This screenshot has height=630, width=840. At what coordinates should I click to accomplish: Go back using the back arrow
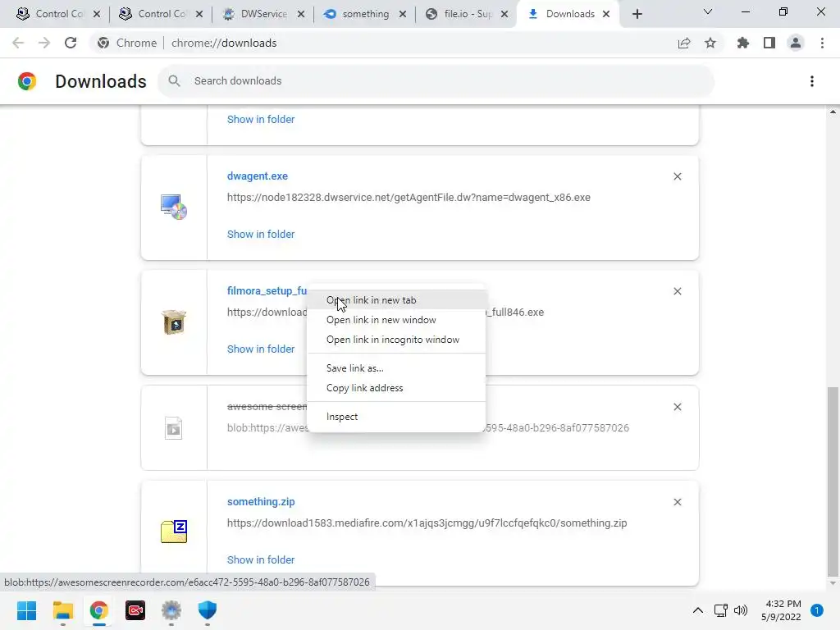pyautogui.click(x=18, y=43)
